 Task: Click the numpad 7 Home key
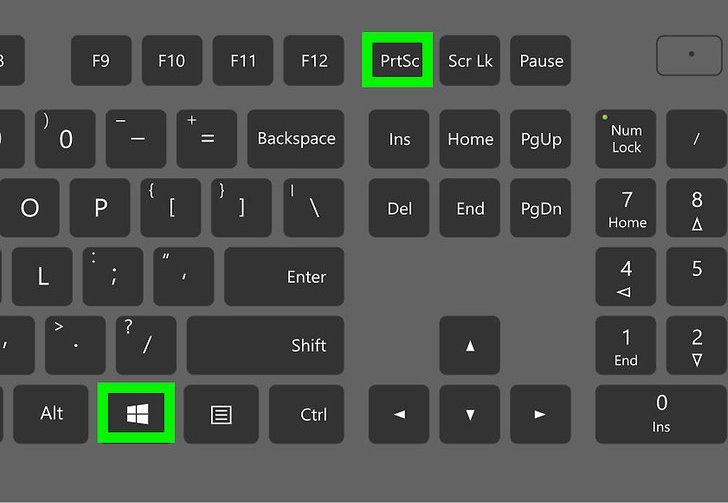625,208
